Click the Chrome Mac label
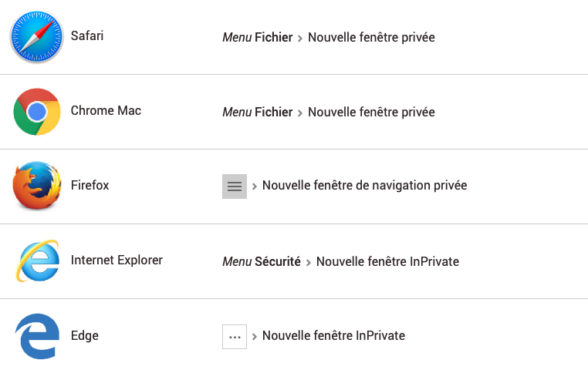This screenshot has width=588, height=373. coord(106,110)
